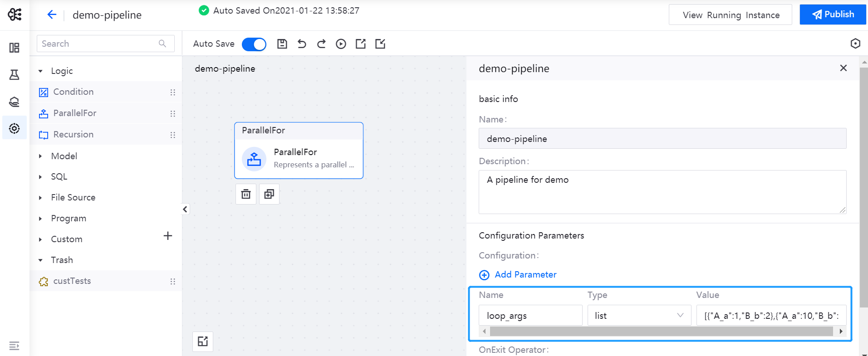868x356 pixels.
Task: Click the Add Parameter link
Action: pos(525,275)
